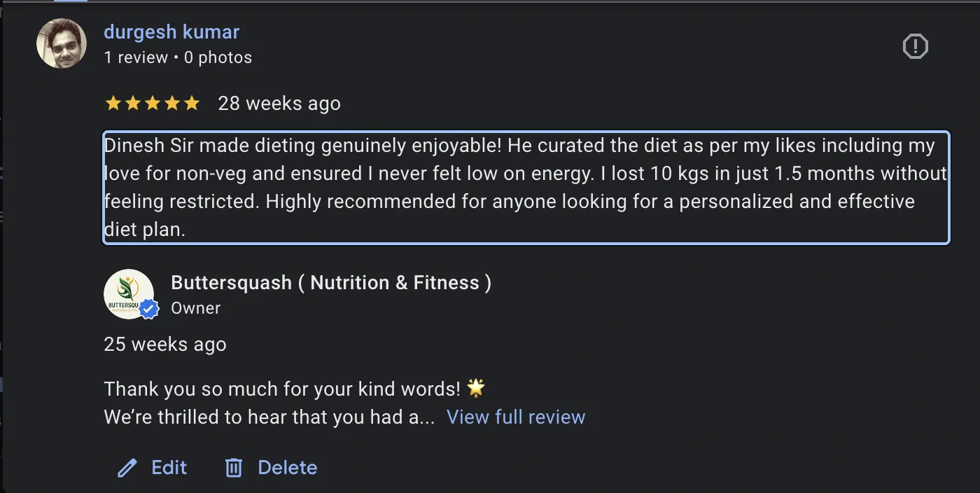Click the "28 weeks ago" timestamp
The width and height of the screenshot is (980, 493).
279,104
